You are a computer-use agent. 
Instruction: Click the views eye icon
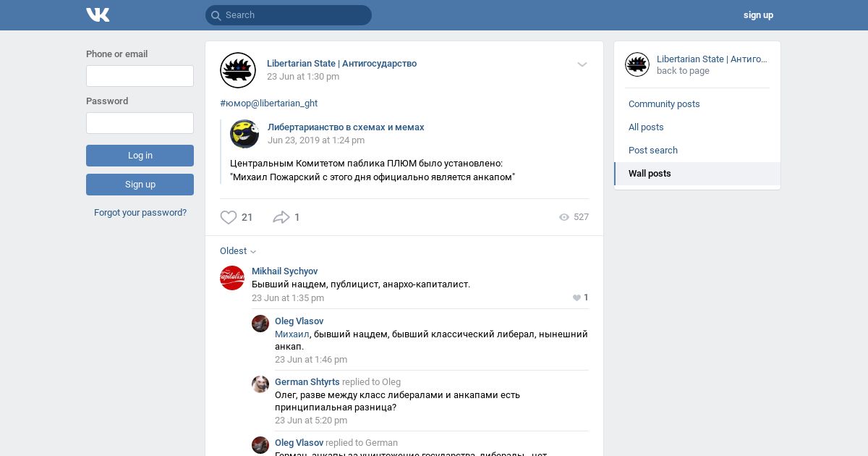tap(564, 217)
